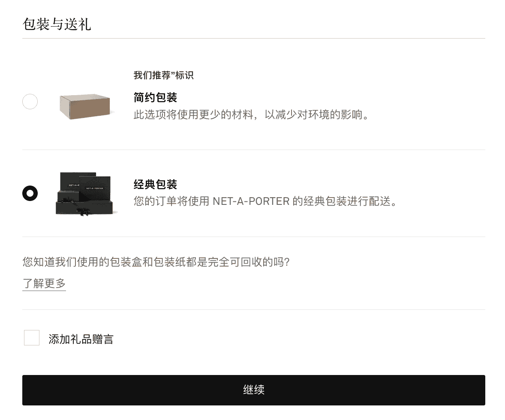Check the 添加礼品赠言 checkbox

tap(32, 338)
